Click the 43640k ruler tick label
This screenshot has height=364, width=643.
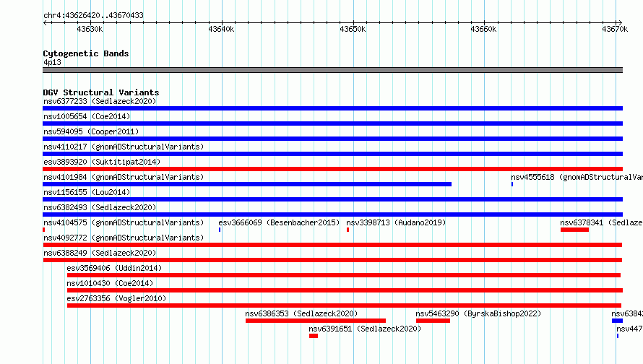[x=221, y=29]
